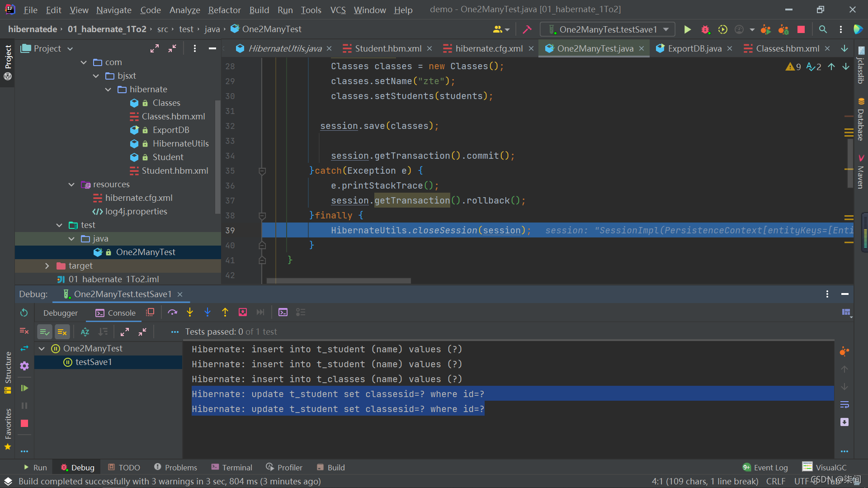The image size is (868, 488).
Task: Select Classes.hbm.xml in project tree
Action: tap(173, 117)
